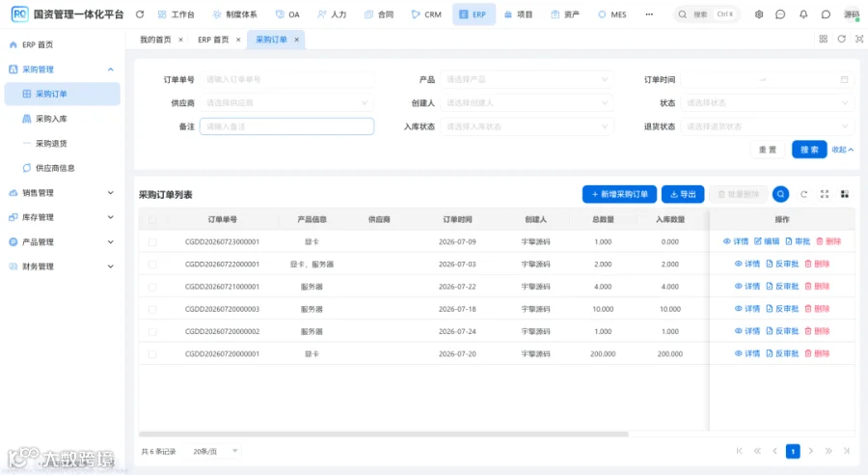
Task: Switch to the OA module
Action: click(287, 14)
